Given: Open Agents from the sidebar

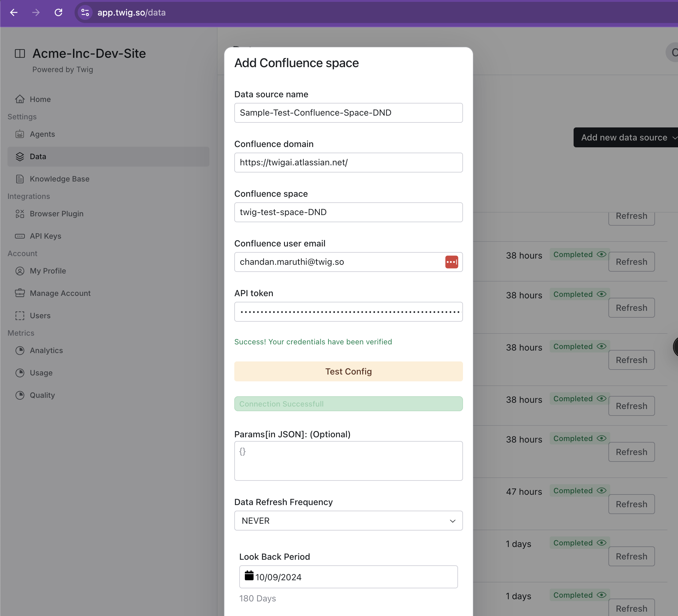Looking at the screenshot, I should click(x=42, y=134).
